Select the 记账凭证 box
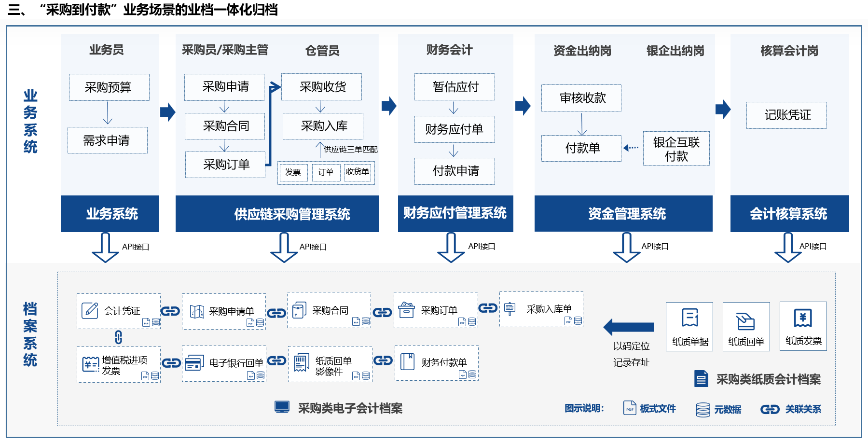The image size is (868, 443). click(x=786, y=115)
